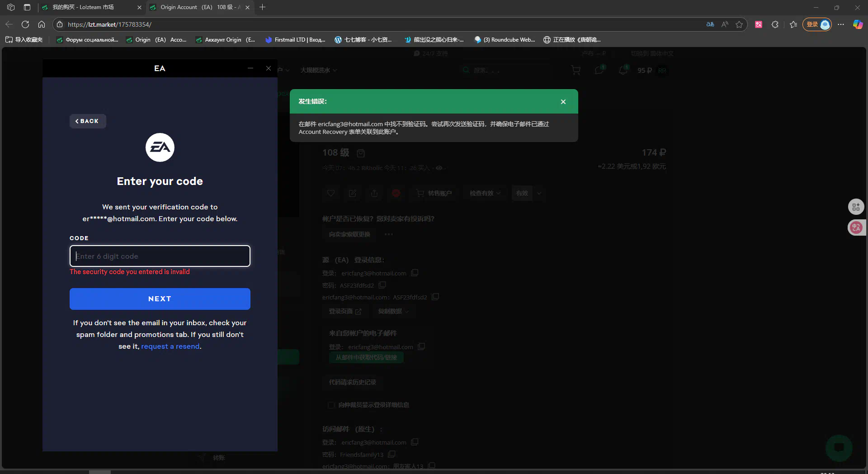Click the 'request a resend' link
The height and width of the screenshot is (474, 868).
(170, 346)
